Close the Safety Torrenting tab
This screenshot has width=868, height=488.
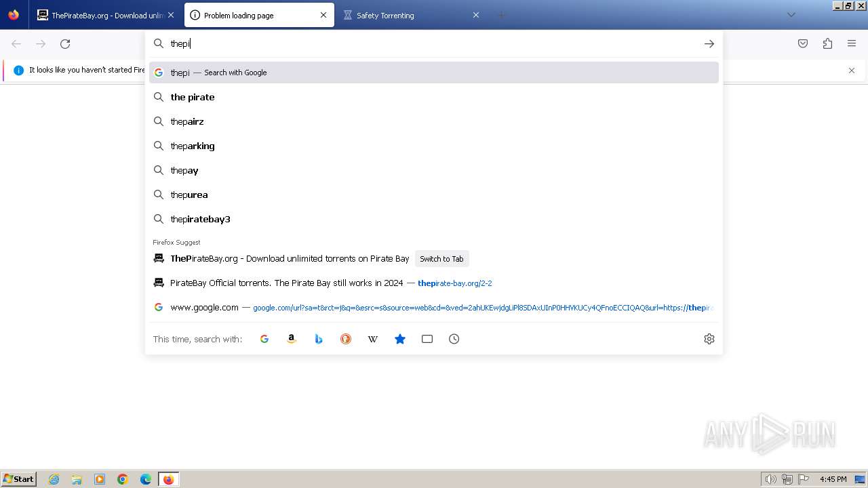[x=476, y=15]
